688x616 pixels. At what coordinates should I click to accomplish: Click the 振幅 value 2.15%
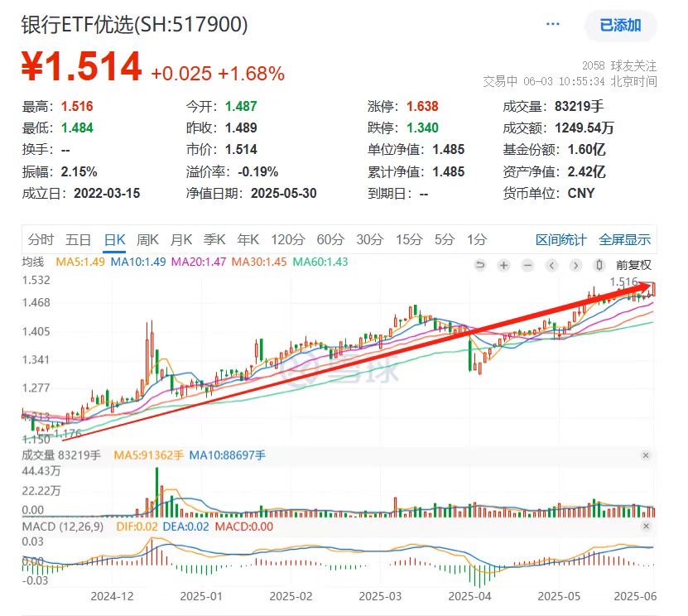click(x=79, y=171)
